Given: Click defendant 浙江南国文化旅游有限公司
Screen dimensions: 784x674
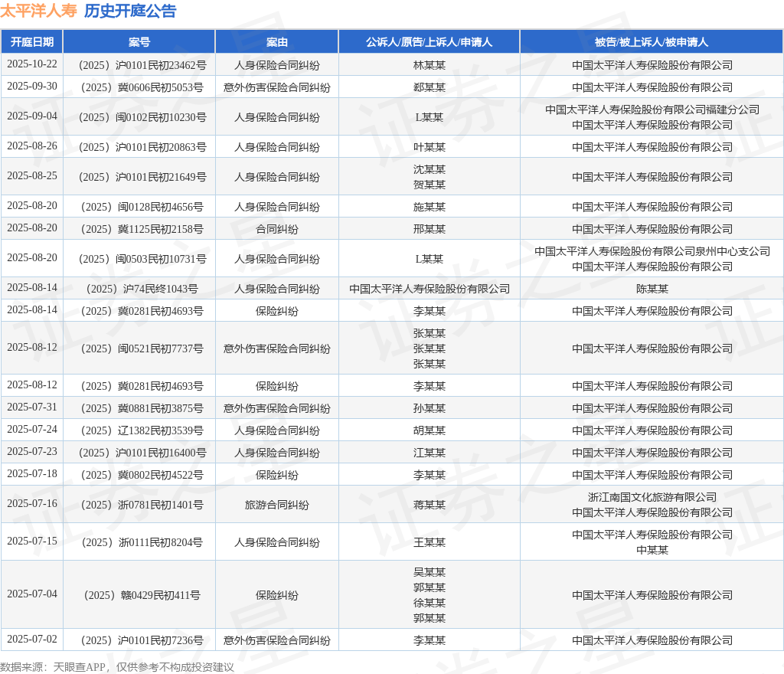Looking at the screenshot, I should [652, 497].
